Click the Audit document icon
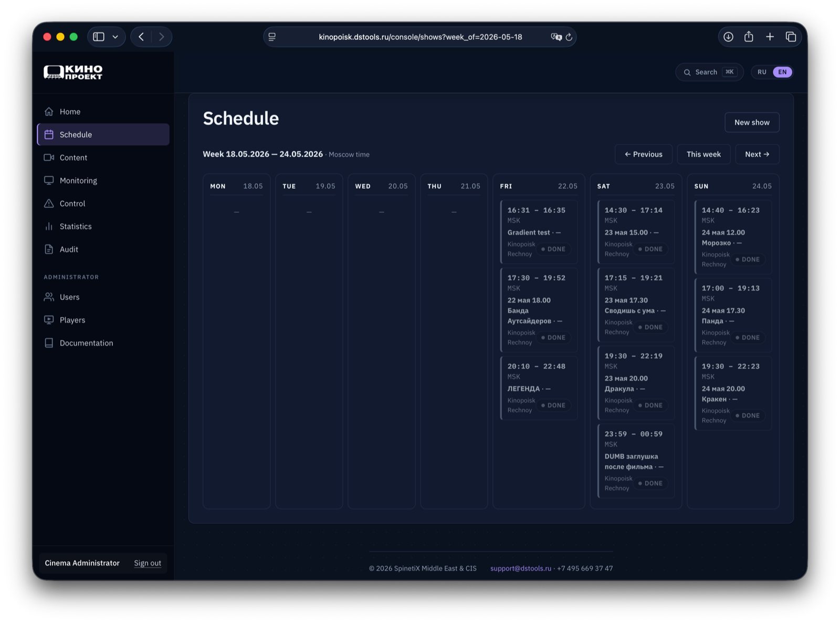Screen dimensions: 840x623 (49, 249)
